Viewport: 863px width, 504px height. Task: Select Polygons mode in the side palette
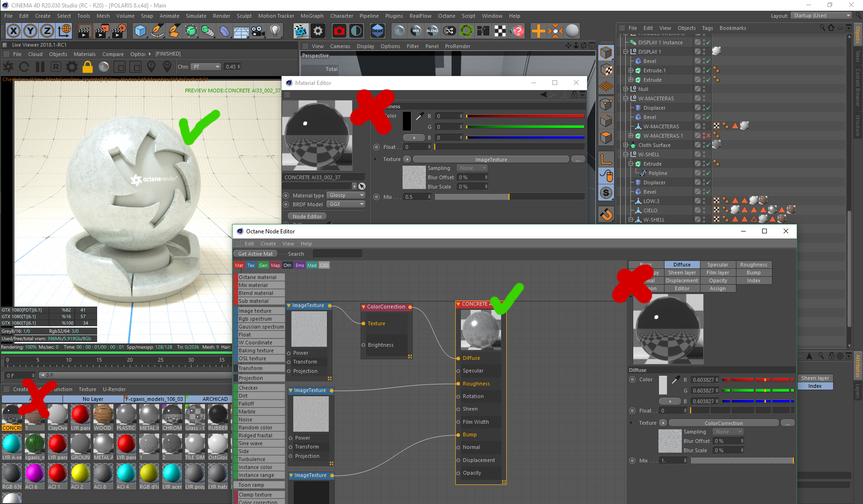[606, 138]
